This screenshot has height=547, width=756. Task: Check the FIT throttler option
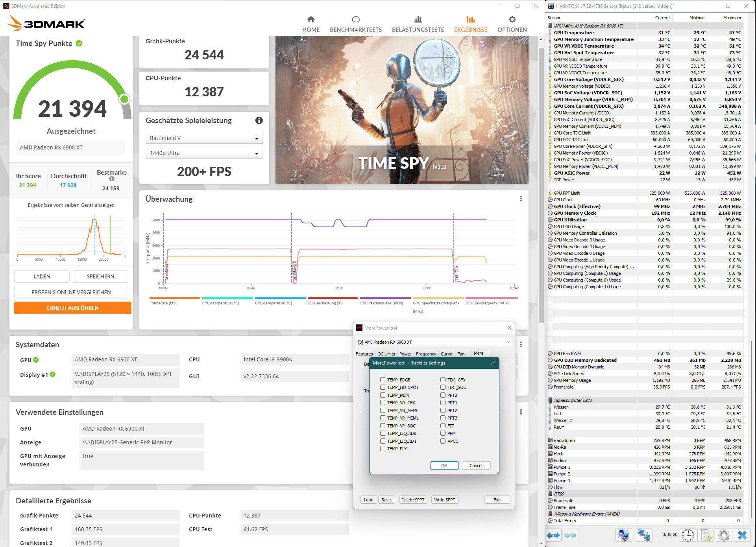click(443, 426)
